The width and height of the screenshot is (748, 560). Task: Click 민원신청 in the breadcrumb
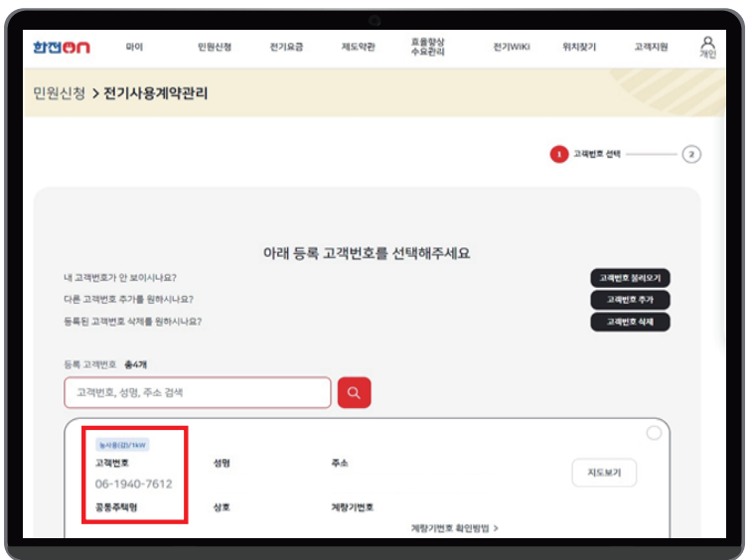(60, 93)
